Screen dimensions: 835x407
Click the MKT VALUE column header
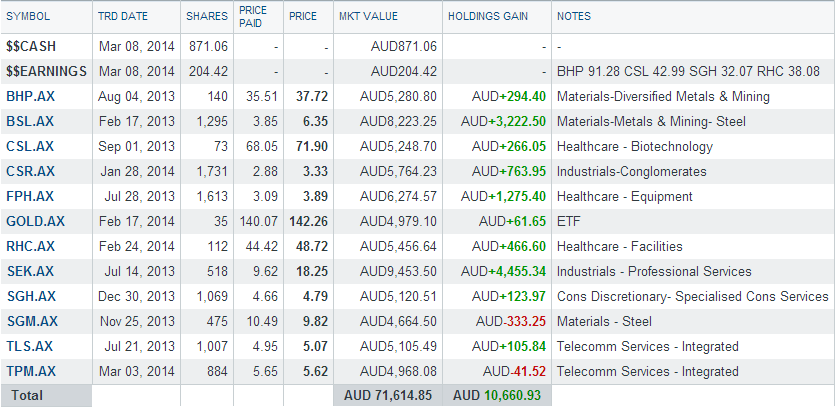(369, 17)
